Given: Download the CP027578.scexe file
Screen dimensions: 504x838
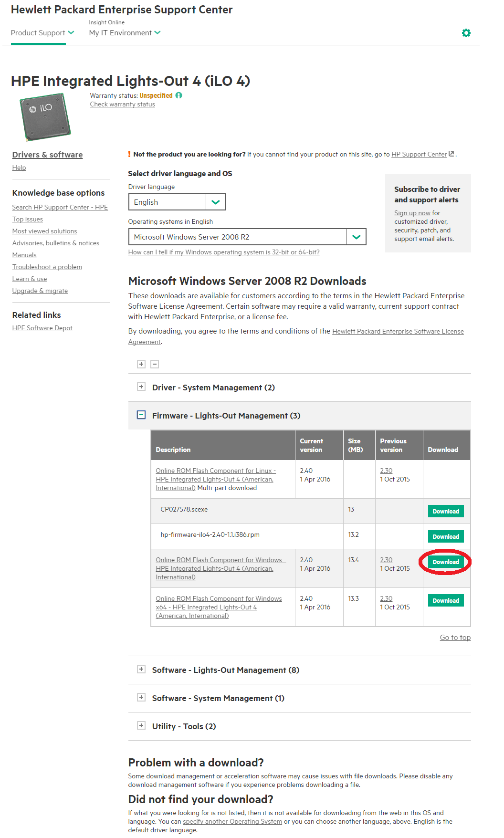Looking at the screenshot, I should point(446,511).
